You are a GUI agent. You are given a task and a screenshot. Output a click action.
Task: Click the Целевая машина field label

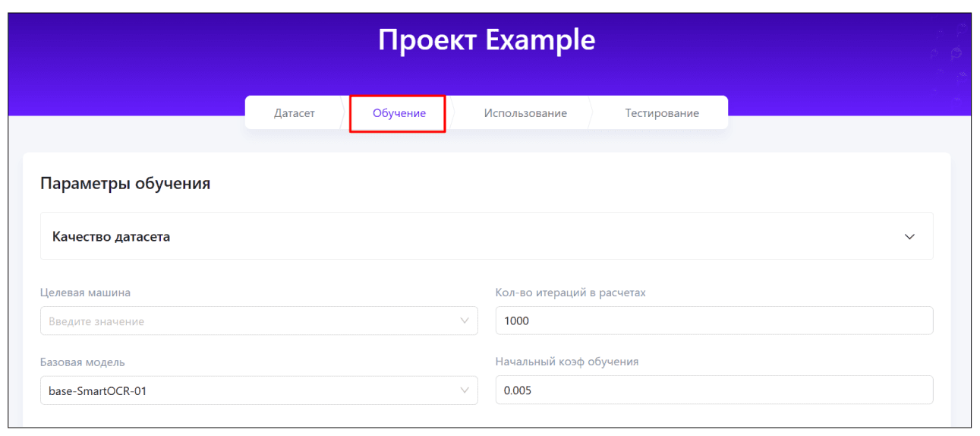pos(85,292)
